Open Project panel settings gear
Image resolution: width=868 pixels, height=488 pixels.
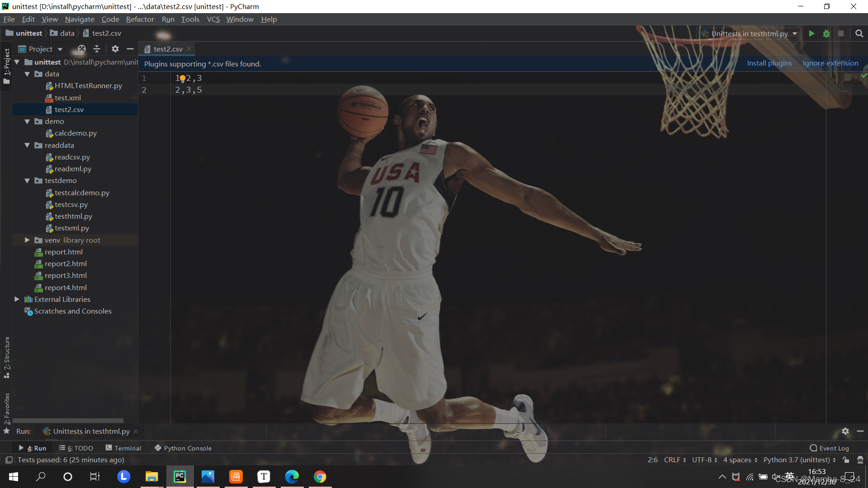115,49
